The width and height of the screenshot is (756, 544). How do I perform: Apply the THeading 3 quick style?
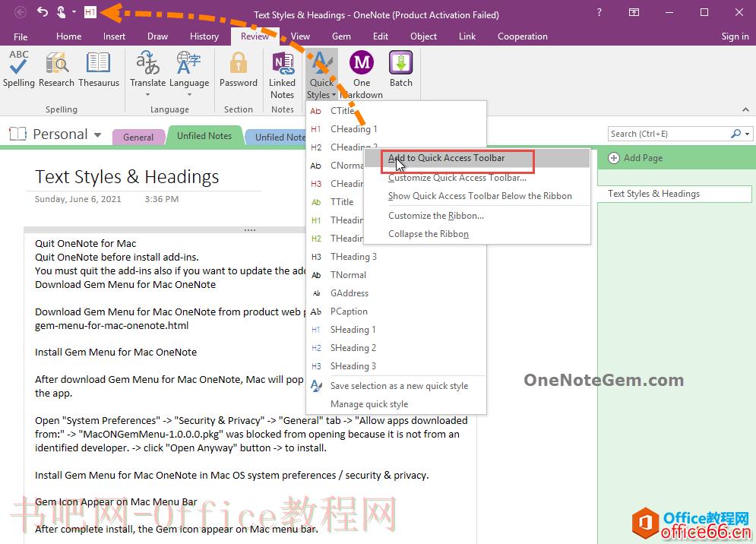pos(395,257)
